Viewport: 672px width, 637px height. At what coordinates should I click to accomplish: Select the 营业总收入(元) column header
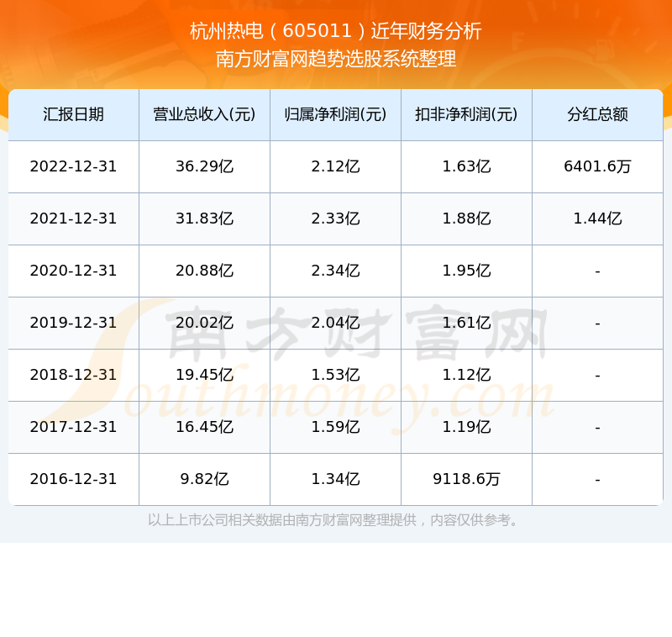[204, 114]
